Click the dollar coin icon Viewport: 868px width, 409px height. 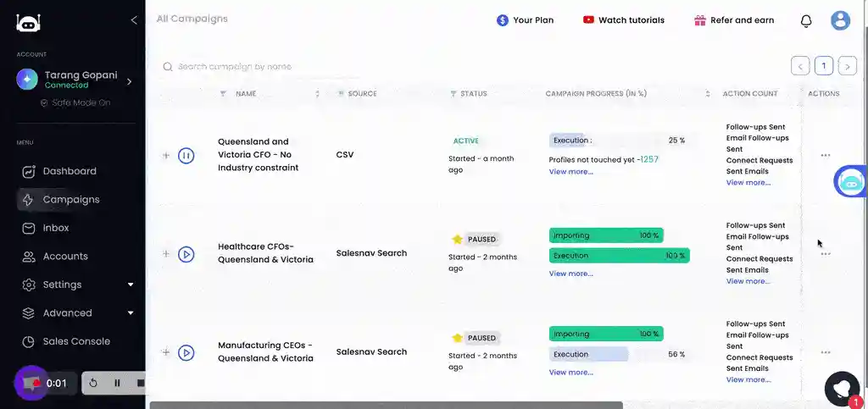point(502,20)
